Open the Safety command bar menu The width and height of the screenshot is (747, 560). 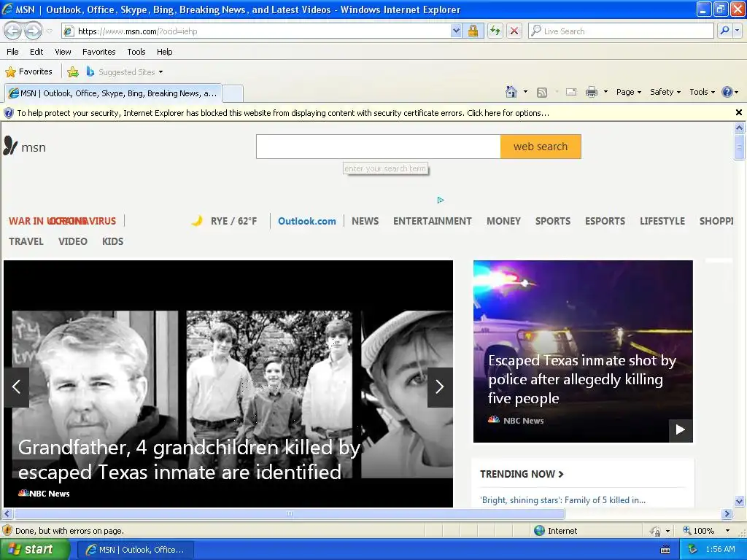(665, 92)
